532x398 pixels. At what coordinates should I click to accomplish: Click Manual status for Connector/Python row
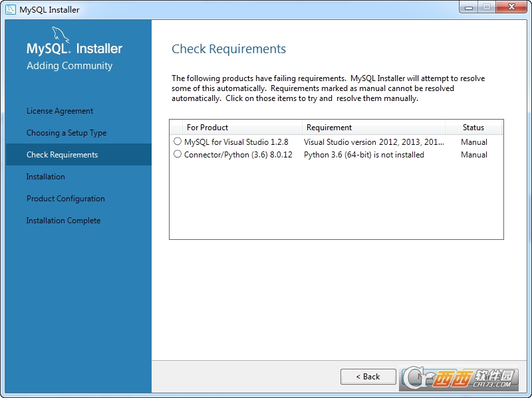(474, 155)
